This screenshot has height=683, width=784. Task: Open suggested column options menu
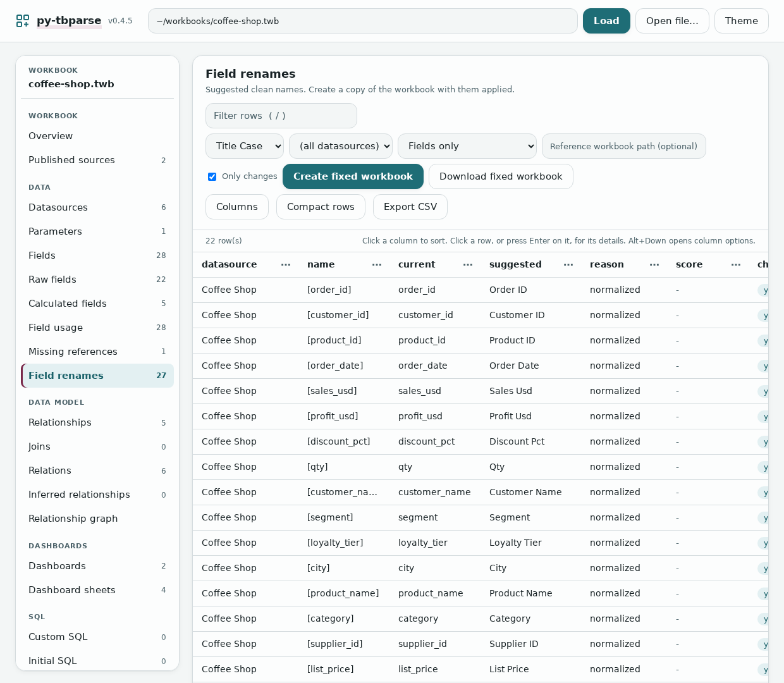[568, 264]
